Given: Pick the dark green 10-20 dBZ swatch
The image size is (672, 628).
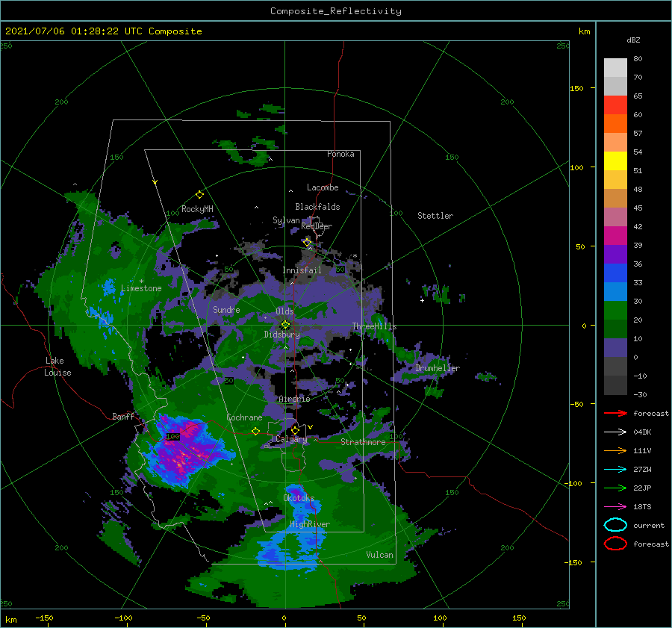Looking at the screenshot, I should point(615,329).
